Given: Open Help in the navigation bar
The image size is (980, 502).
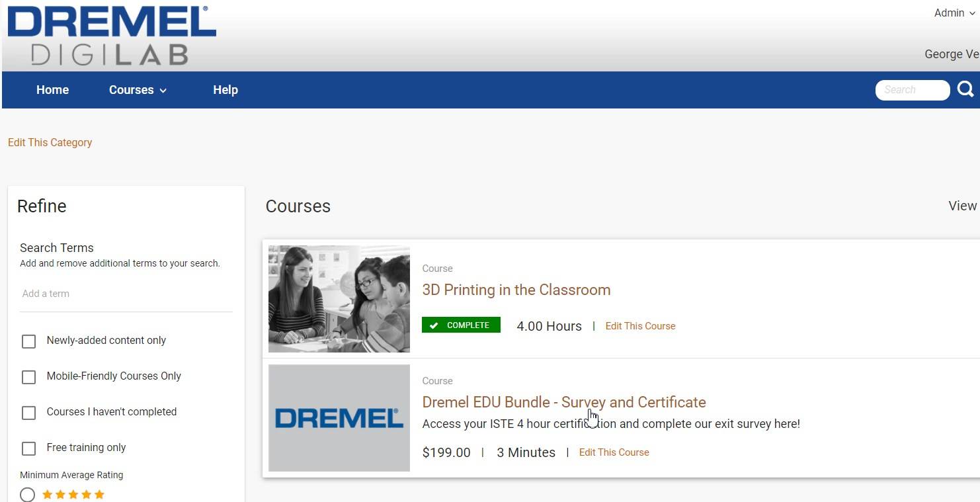Looking at the screenshot, I should coord(225,90).
